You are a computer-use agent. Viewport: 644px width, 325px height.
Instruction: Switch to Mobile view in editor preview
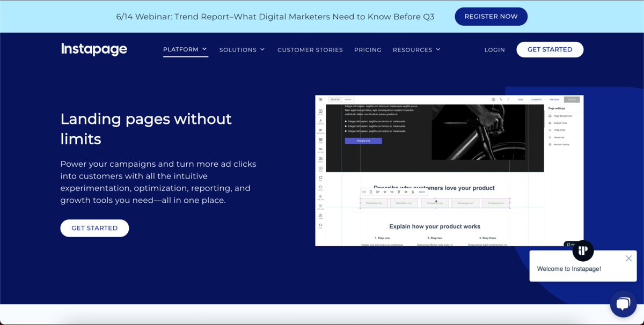pos(348,100)
